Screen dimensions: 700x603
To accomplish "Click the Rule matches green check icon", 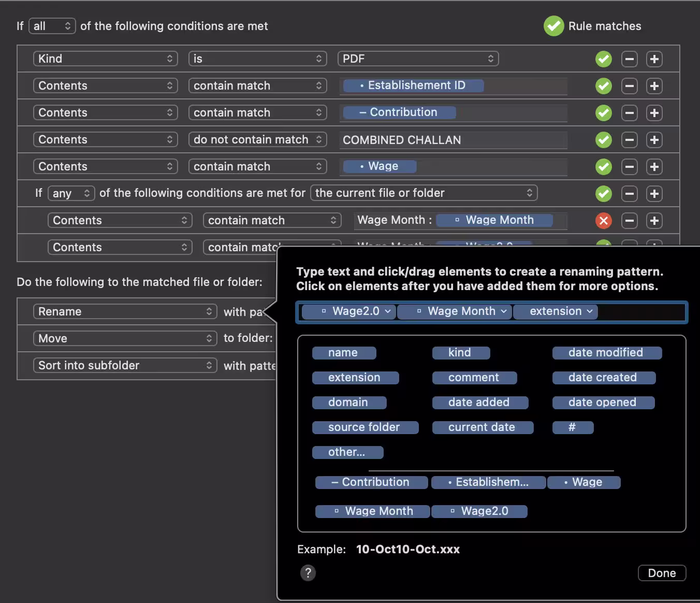I will click(x=553, y=26).
